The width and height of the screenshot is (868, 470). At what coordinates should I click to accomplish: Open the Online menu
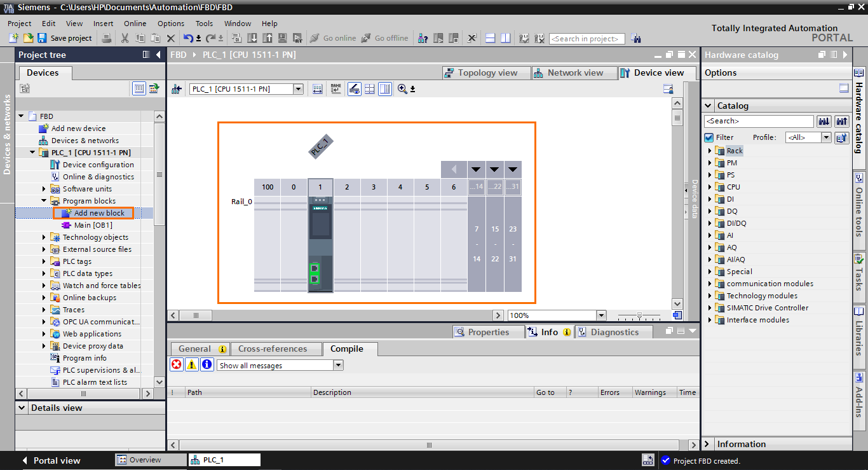135,24
